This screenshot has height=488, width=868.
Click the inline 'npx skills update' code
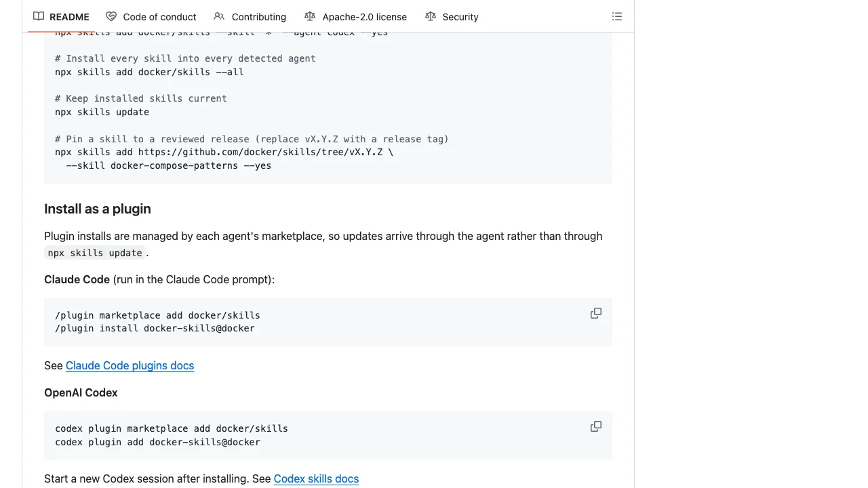click(x=95, y=253)
